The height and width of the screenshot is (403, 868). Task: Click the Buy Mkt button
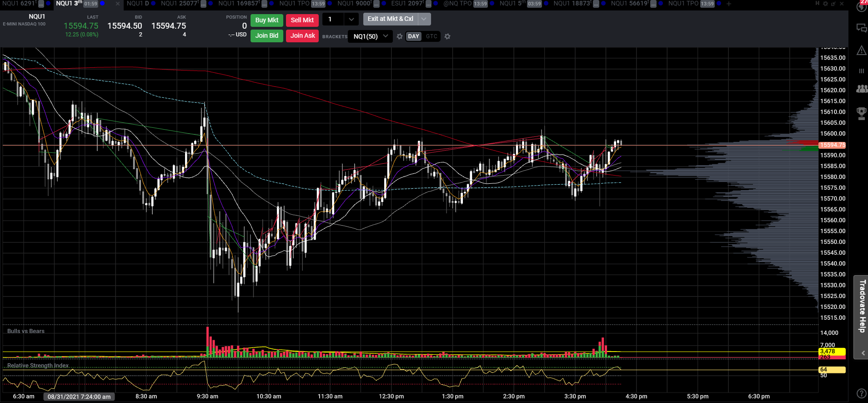(267, 20)
